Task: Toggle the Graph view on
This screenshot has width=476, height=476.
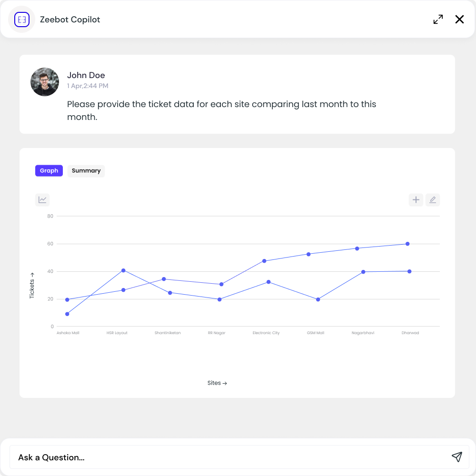Action: tap(49, 170)
